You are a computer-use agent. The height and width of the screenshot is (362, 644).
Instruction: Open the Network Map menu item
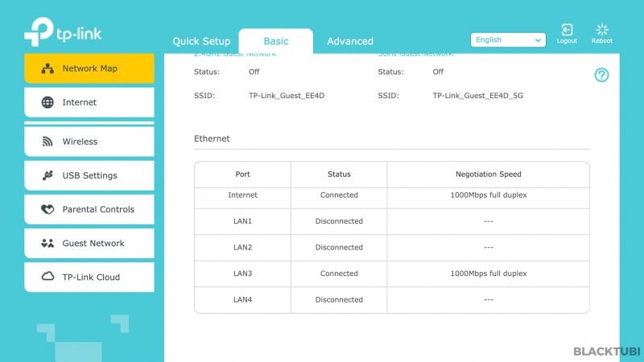tap(89, 68)
